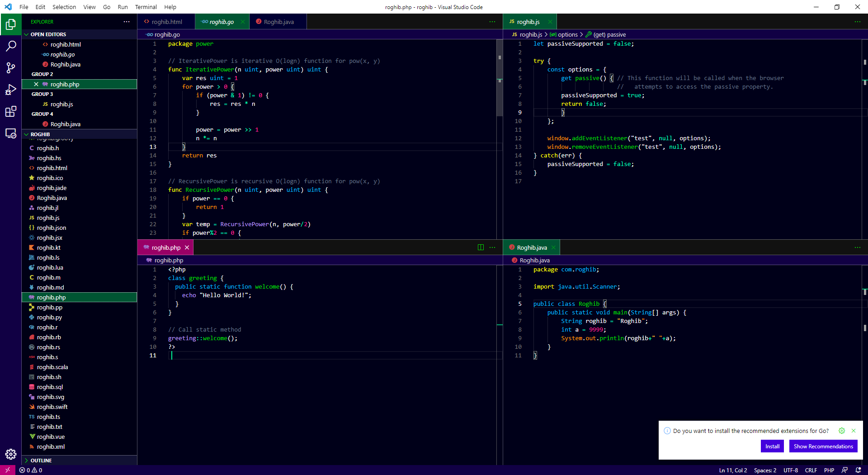Click the remote window indicator

point(7,470)
